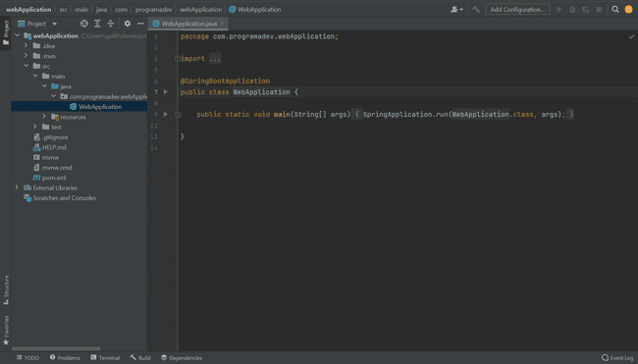
Task: Close the WebApplication.java editor tab
Action: [222, 24]
